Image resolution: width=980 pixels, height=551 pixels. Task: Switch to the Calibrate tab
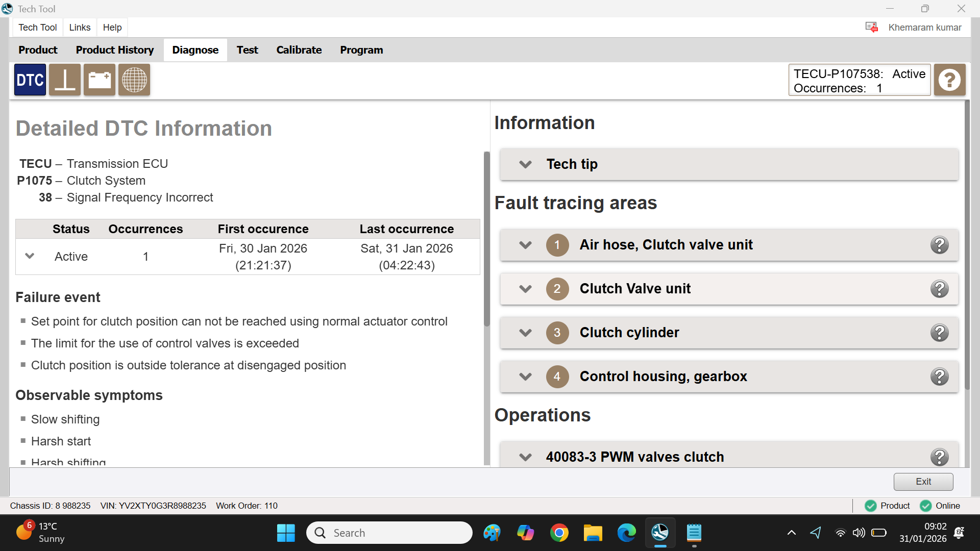[299, 50]
